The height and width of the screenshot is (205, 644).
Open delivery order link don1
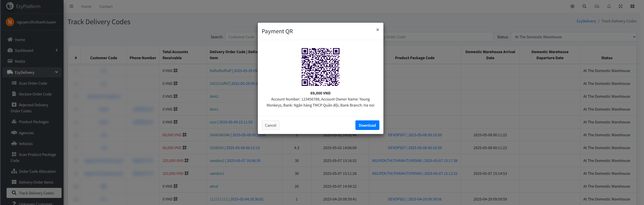point(214,109)
